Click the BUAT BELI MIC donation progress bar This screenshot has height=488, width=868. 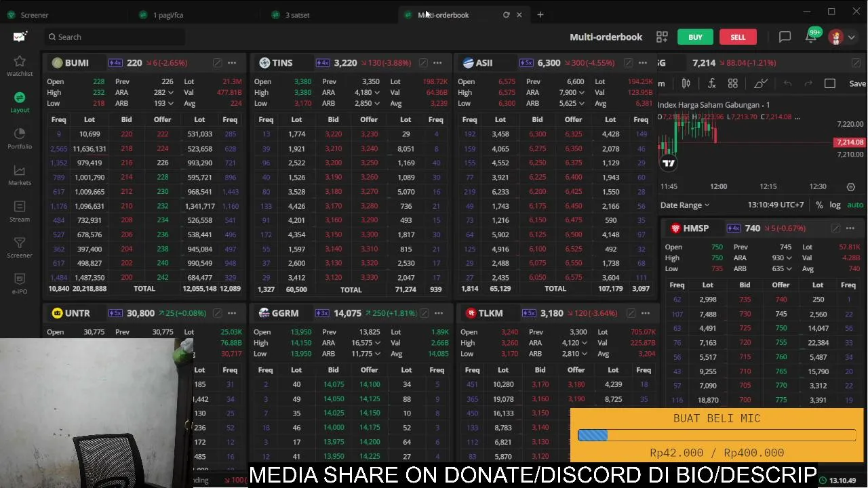[717, 436]
